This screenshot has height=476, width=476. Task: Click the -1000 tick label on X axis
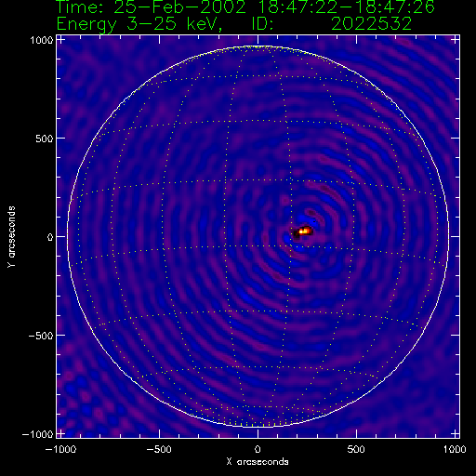tap(60, 449)
